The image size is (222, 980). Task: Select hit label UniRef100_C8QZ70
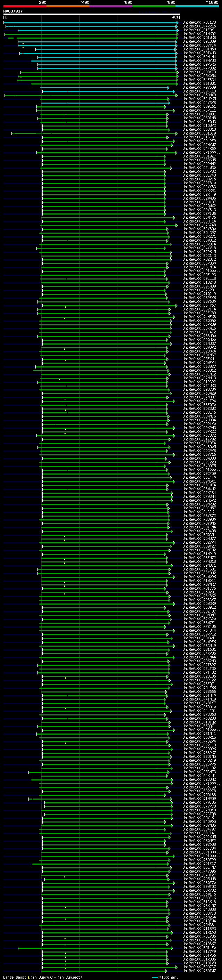[x=199, y=883]
